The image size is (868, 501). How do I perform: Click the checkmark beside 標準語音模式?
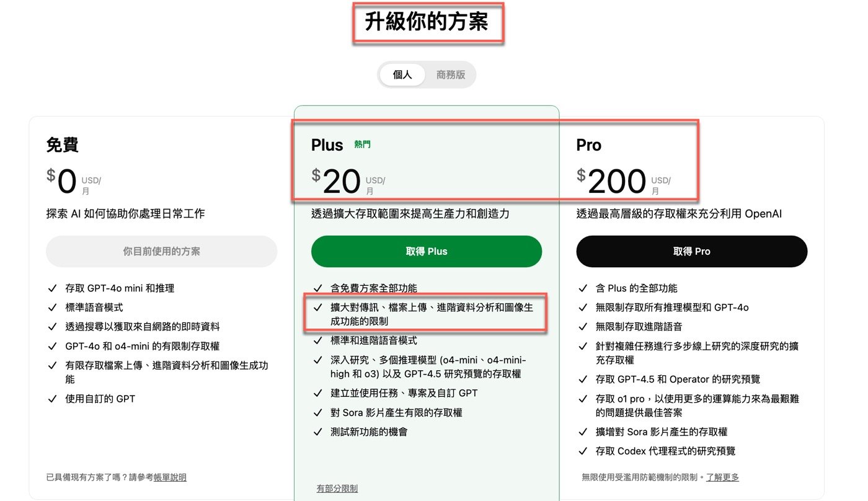tap(52, 308)
